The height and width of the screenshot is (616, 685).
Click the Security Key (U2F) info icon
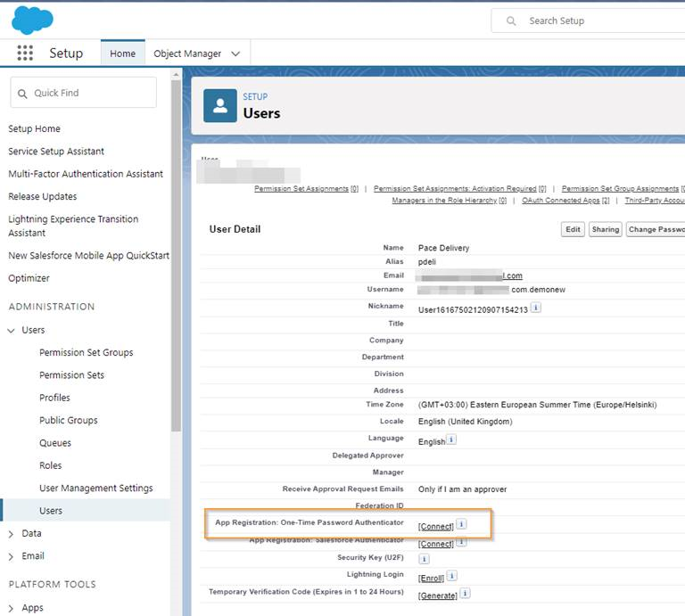pyautogui.click(x=424, y=558)
